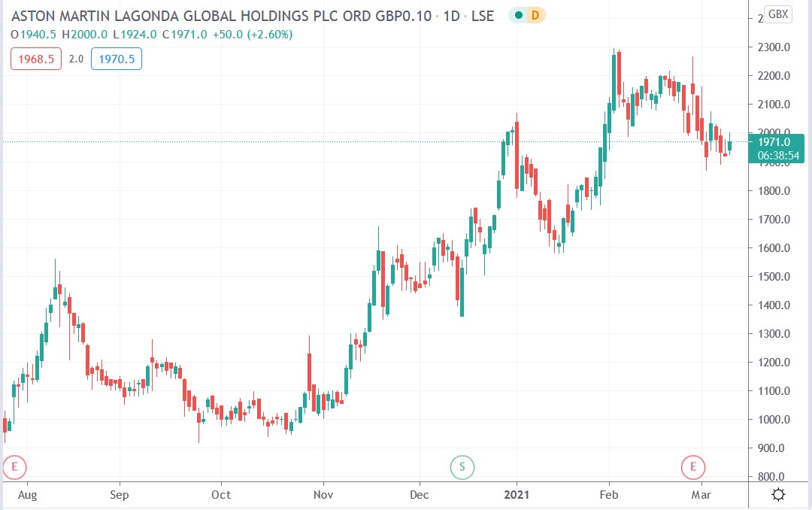Click the teal 1971.0 current price label
The height and width of the screenshot is (510, 812).
(x=776, y=141)
